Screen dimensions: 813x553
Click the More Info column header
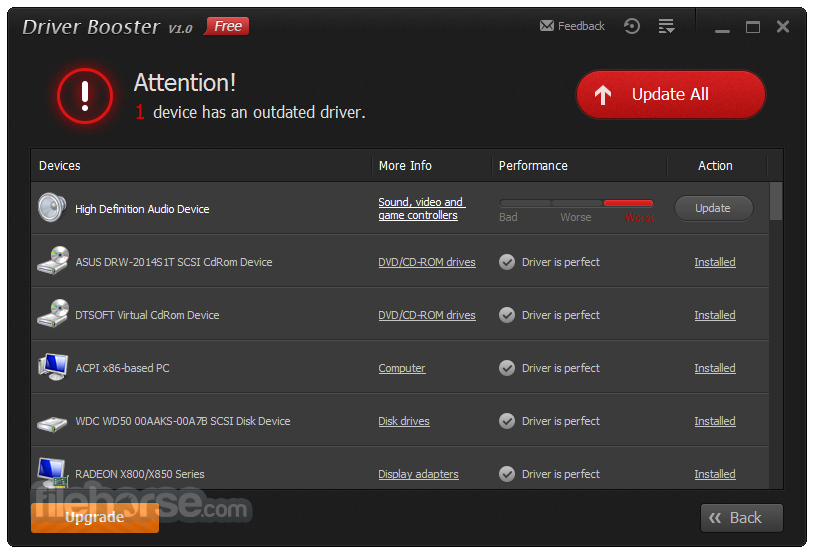pyautogui.click(x=405, y=166)
